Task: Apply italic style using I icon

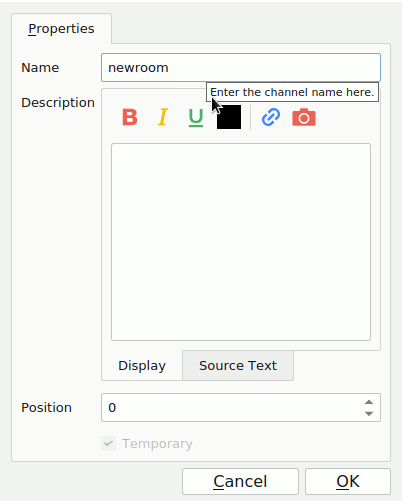Action: (x=163, y=117)
